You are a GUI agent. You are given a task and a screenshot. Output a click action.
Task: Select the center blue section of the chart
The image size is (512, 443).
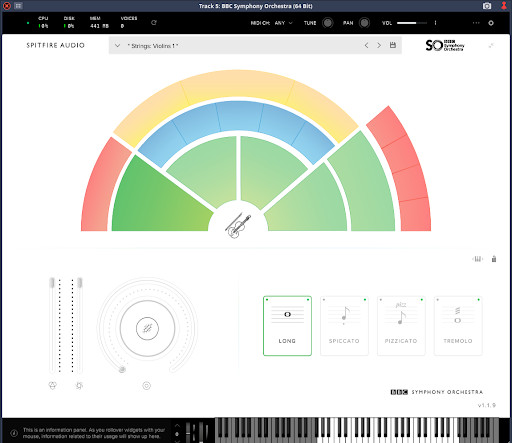(x=239, y=116)
